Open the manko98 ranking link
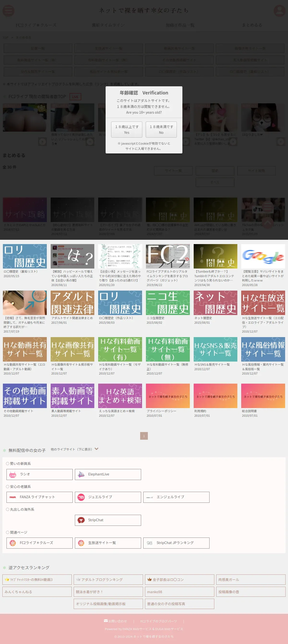Viewport: 288px width, 644px height. point(180,592)
